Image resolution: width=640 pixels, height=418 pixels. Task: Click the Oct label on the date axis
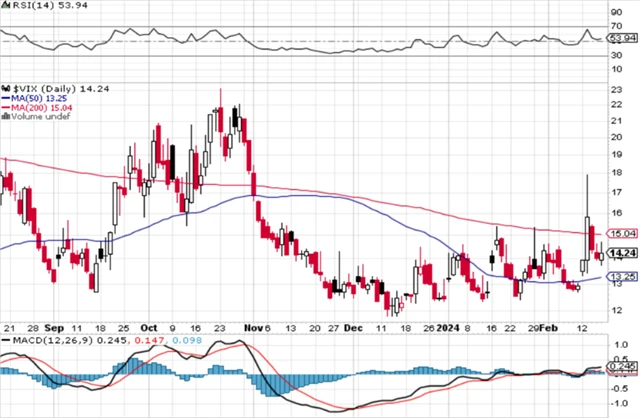click(149, 327)
